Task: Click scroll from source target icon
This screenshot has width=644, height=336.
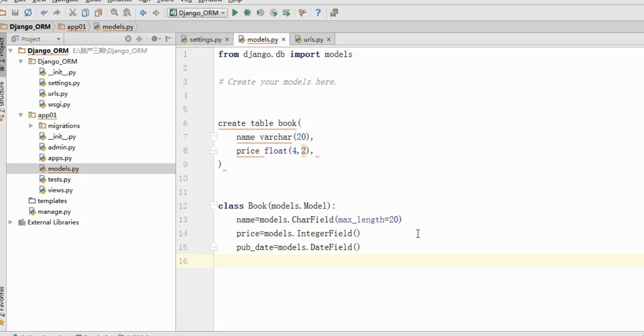Action: [128, 39]
